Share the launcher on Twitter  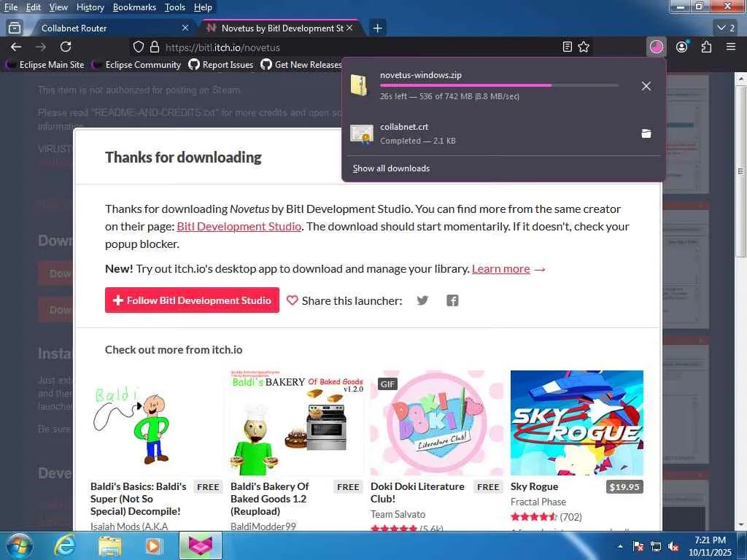click(422, 300)
